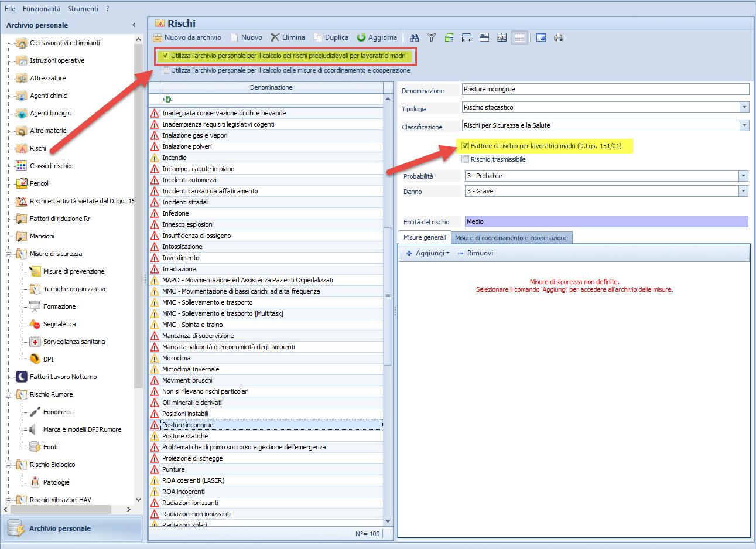This screenshot has width=756, height=549.
Task: Select the Microclima Invernale row
Action: click(266, 369)
